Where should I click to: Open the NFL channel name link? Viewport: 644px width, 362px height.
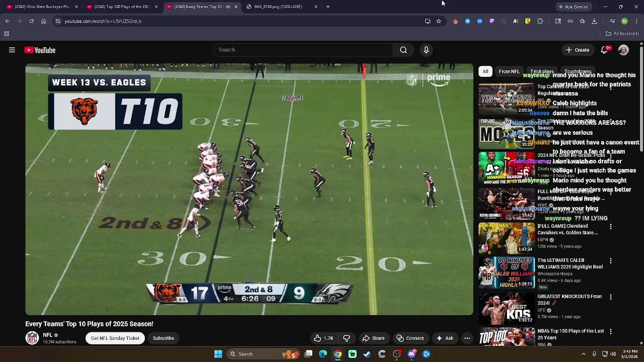pyautogui.click(x=48, y=335)
